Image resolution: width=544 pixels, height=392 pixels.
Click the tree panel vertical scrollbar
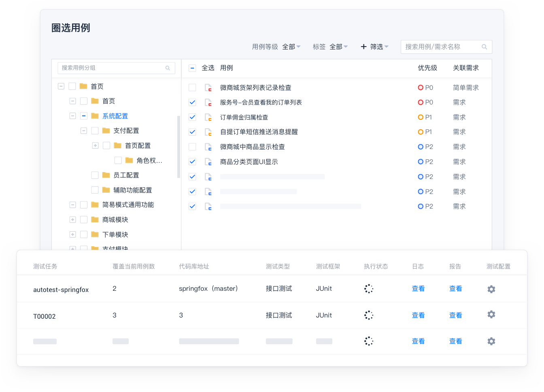[x=178, y=147]
